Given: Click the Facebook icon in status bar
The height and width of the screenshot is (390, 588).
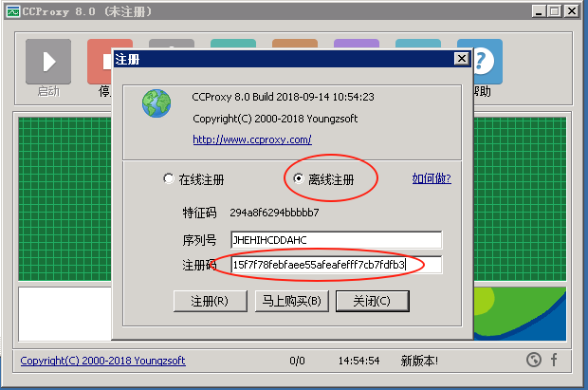Looking at the screenshot, I should pos(554,360).
